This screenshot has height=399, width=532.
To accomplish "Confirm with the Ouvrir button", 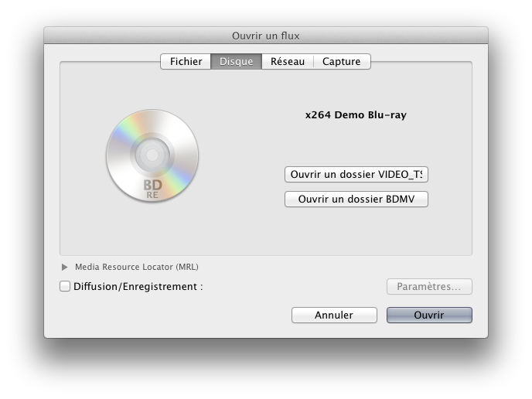I will pyautogui.click(x=429, y=315).
